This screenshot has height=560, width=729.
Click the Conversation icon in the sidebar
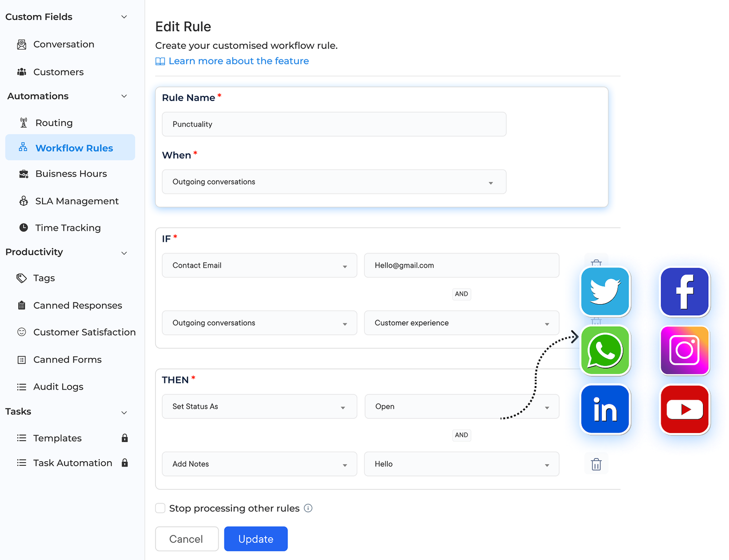point(21,45)
